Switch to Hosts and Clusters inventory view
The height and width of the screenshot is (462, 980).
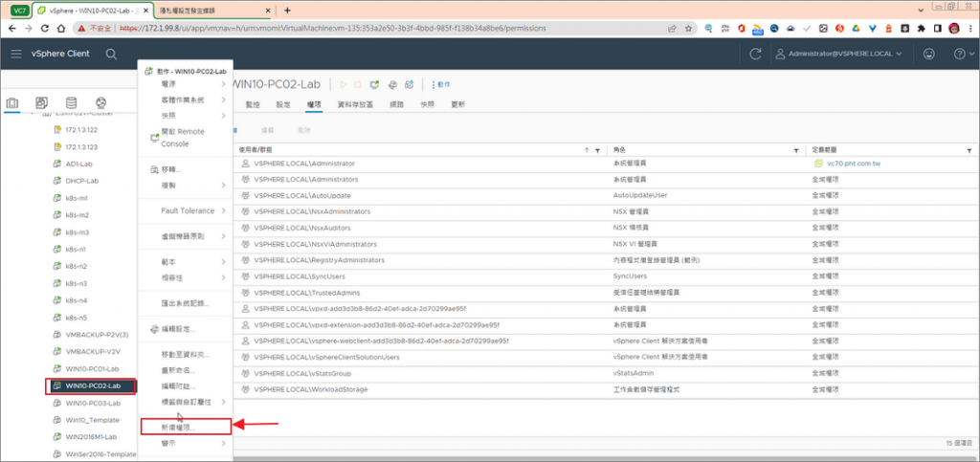point(12,103)
